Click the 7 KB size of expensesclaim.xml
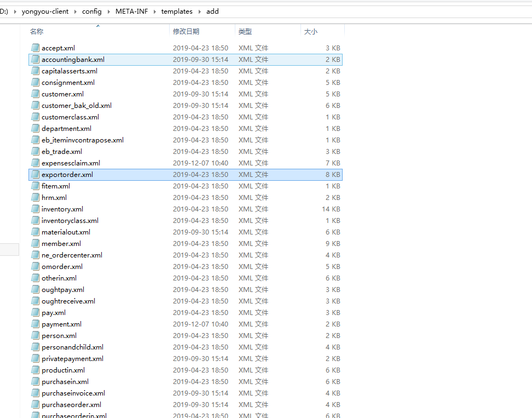The width and height of the screenshot is (532, 418). pyautogui.click(x=333, y=163)
